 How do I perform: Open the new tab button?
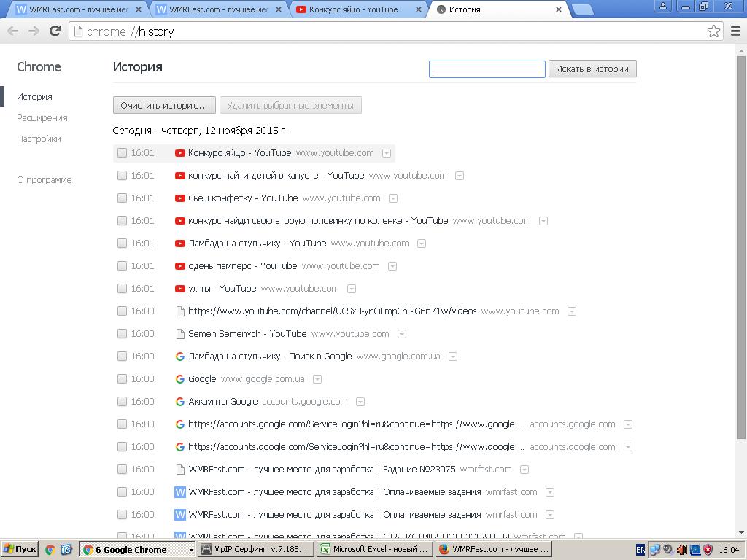pos(582,9)
